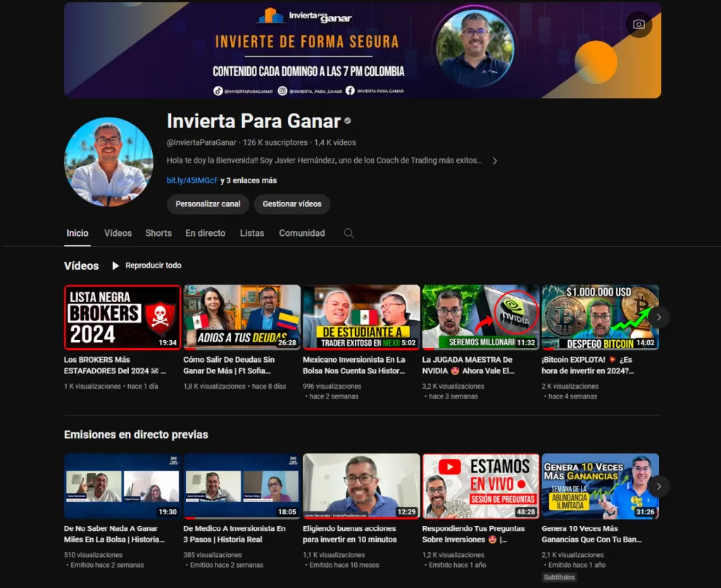Click the channel description text 'Hola te doy la Bienvenida'
This screenshot has height=588, width=721.
click(x=324, y=161)
